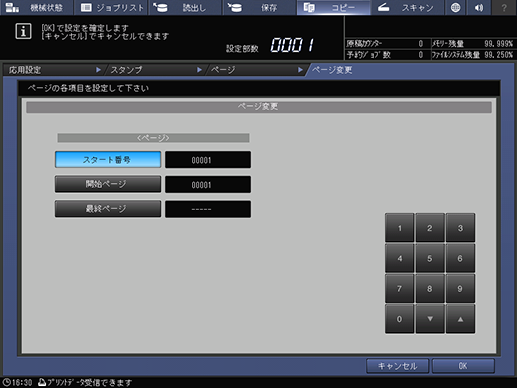Confirm settings with the OK button

point(463,366)
